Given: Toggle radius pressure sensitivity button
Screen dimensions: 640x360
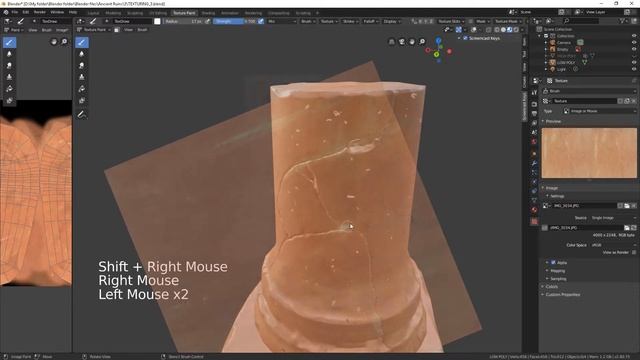Looking at the screenshot, I should click(x=207, y=21).
